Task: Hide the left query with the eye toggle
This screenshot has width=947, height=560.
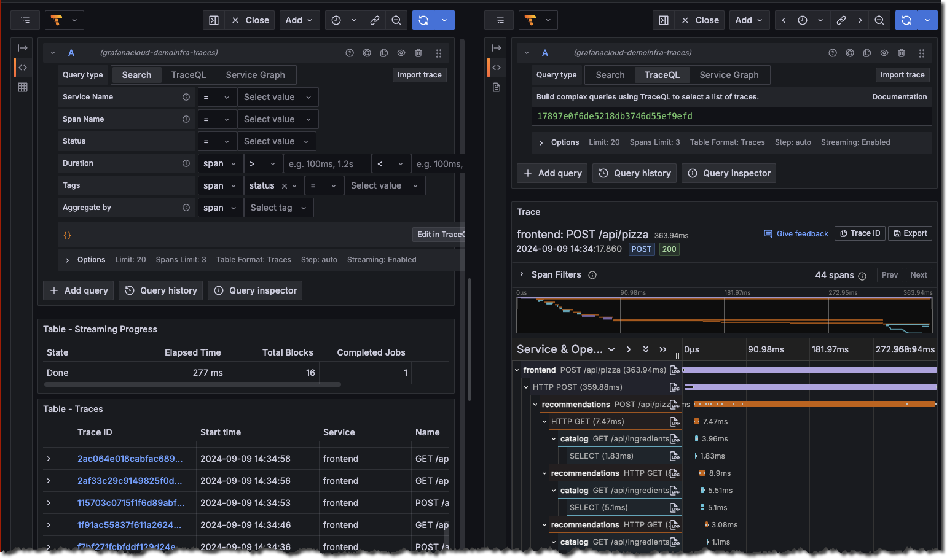Action: point(401,53)
